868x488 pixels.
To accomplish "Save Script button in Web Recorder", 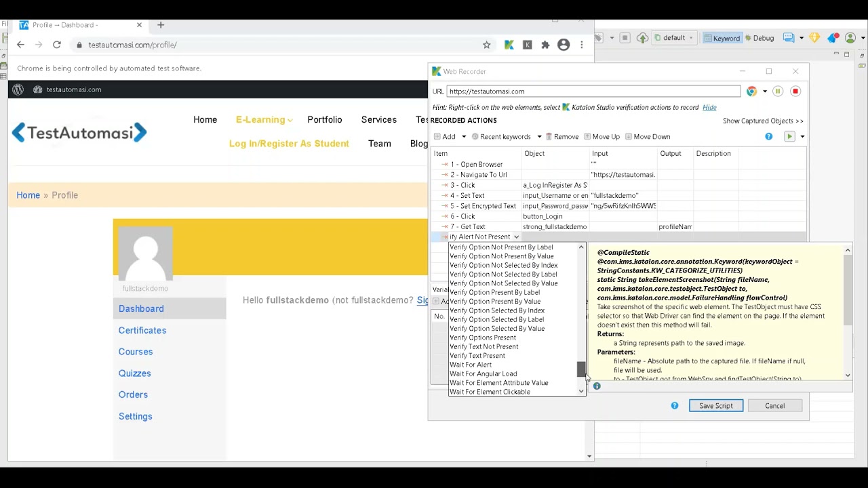I will click(716, 405).
